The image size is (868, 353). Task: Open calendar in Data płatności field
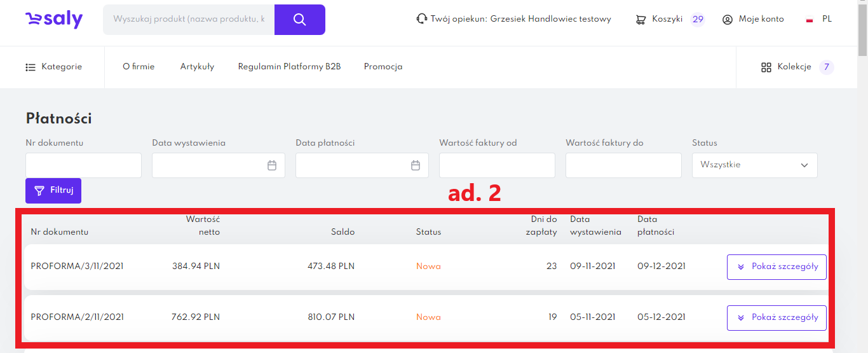point(416,165)
